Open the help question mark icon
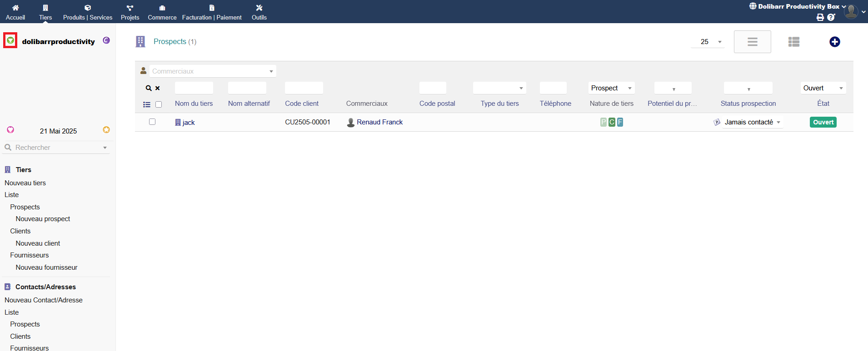The height and width of the screenshot is (351, 868). point(831,17)
